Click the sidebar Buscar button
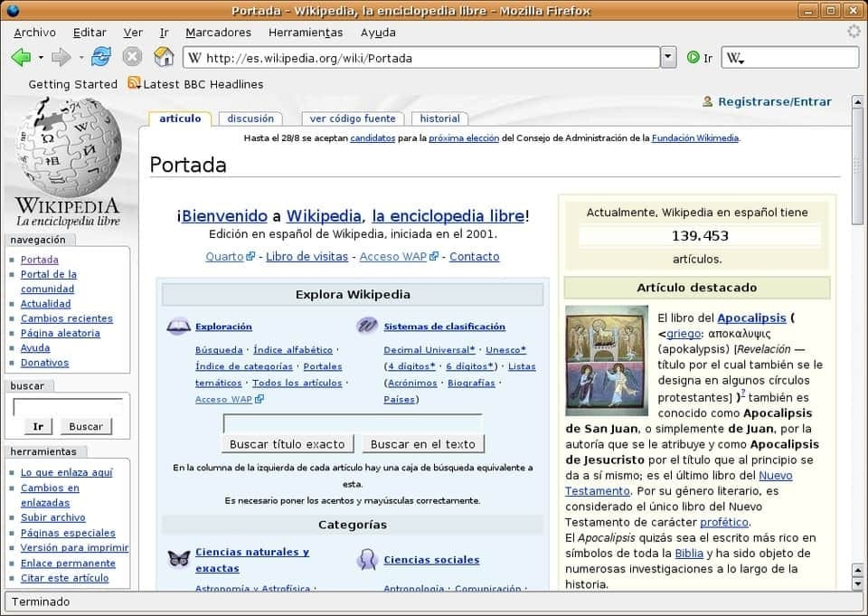The image size is (868, 616). 86,426
